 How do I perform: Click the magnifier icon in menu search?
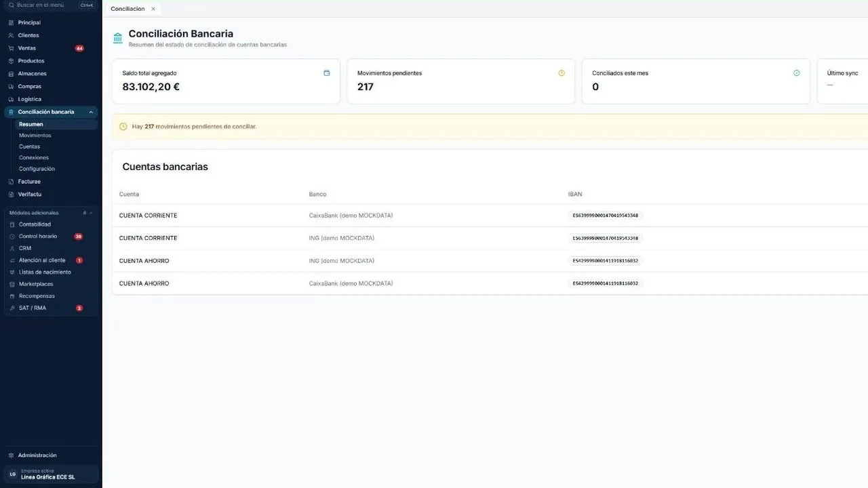click(11, 5)
